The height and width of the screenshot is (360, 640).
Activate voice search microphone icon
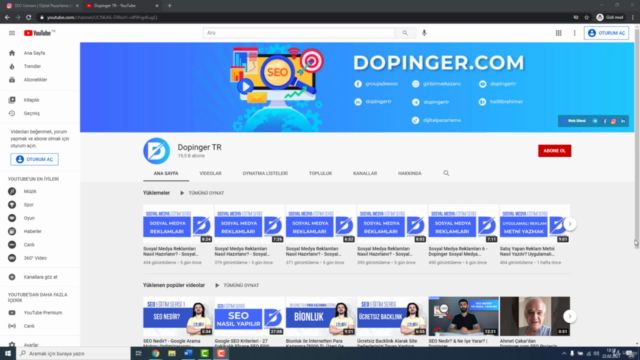[x=424, y=33]
